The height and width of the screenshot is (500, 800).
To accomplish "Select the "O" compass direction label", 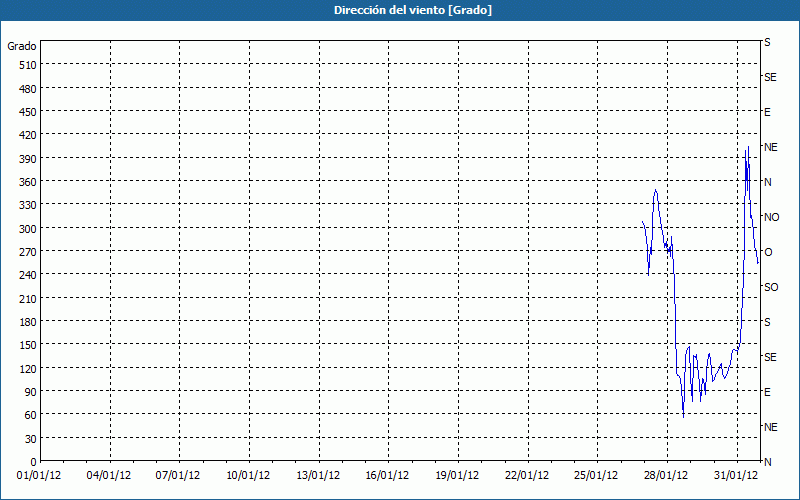I will pos(768,252).
